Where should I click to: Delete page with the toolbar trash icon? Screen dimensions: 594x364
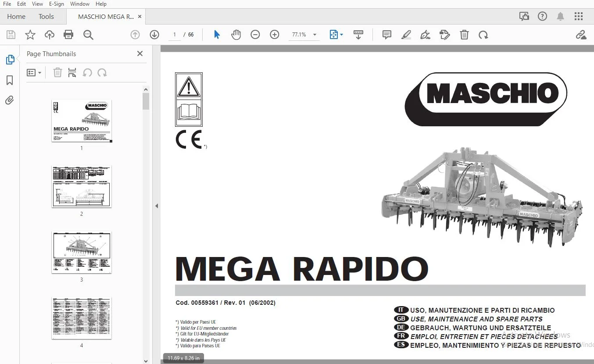point(464,35)
